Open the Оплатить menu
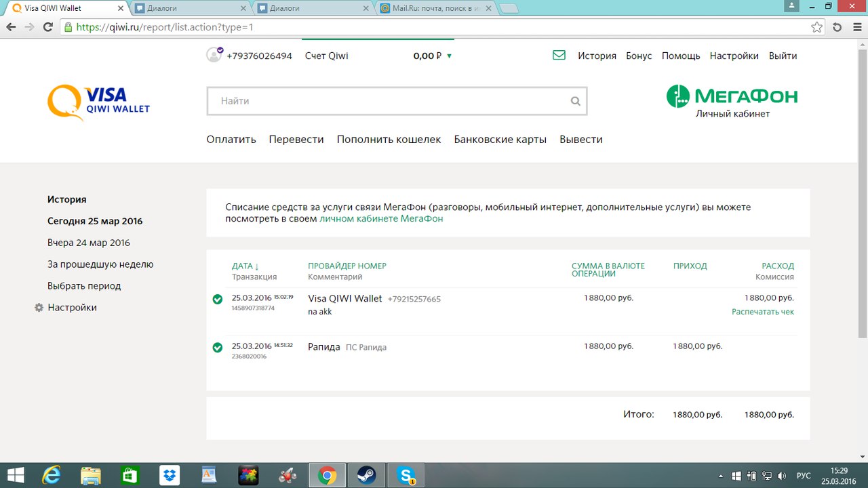This screenshot has width=868, height=488. point(231,140)
